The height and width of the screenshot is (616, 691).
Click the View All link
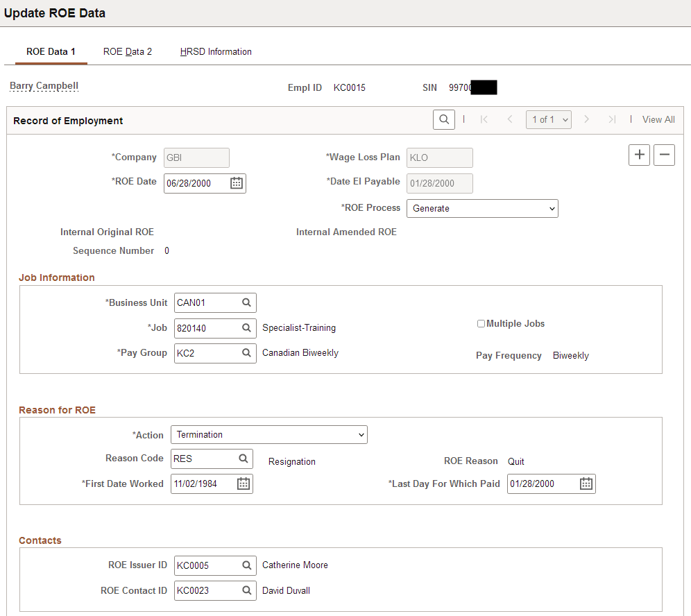point(658,119)
